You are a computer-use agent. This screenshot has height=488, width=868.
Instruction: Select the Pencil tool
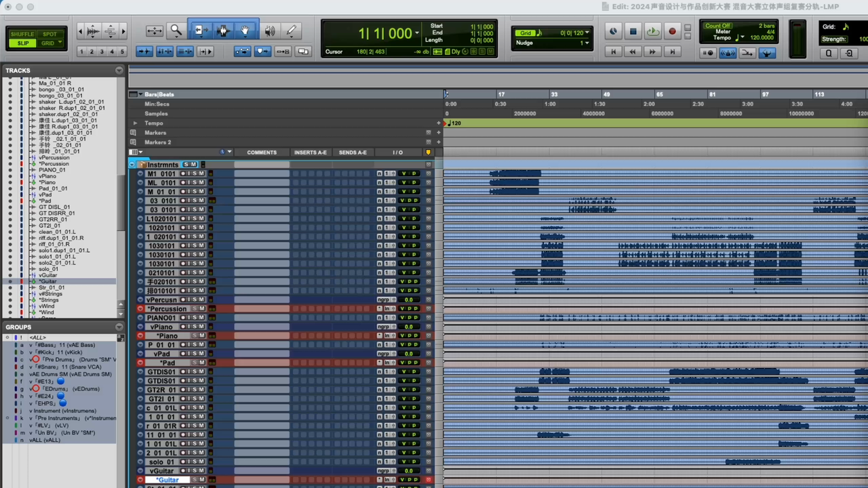point(292,30)
